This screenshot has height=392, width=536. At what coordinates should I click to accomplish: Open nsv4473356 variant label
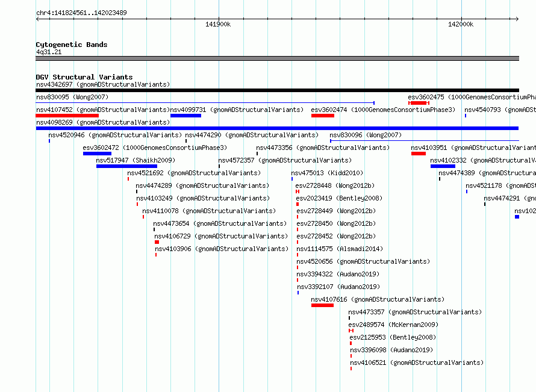point(323,148)
